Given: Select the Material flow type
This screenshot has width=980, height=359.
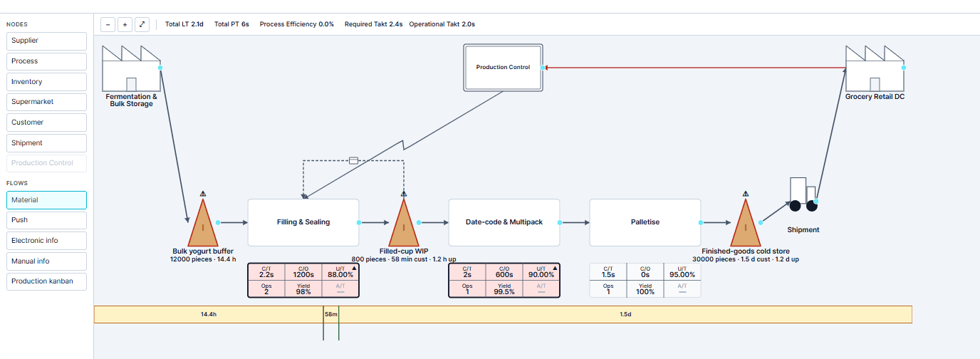Looking at the screenshot, I should [x=46, y=200].
